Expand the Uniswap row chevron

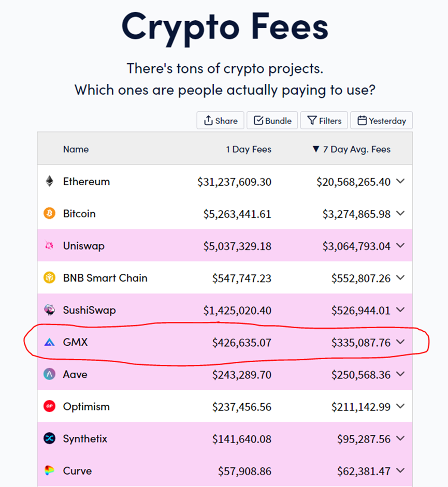pos(400,245)
